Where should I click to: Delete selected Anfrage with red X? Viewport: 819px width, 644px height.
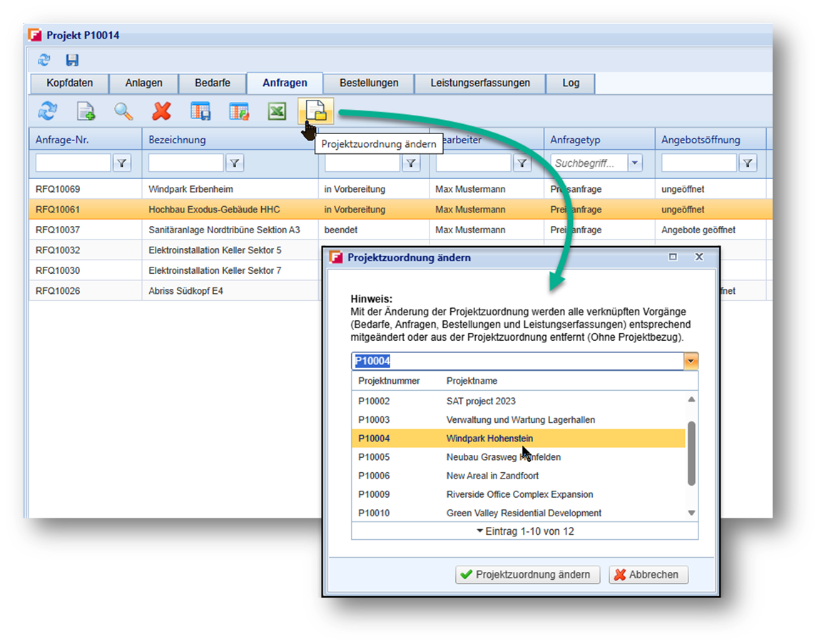[162, 111]
